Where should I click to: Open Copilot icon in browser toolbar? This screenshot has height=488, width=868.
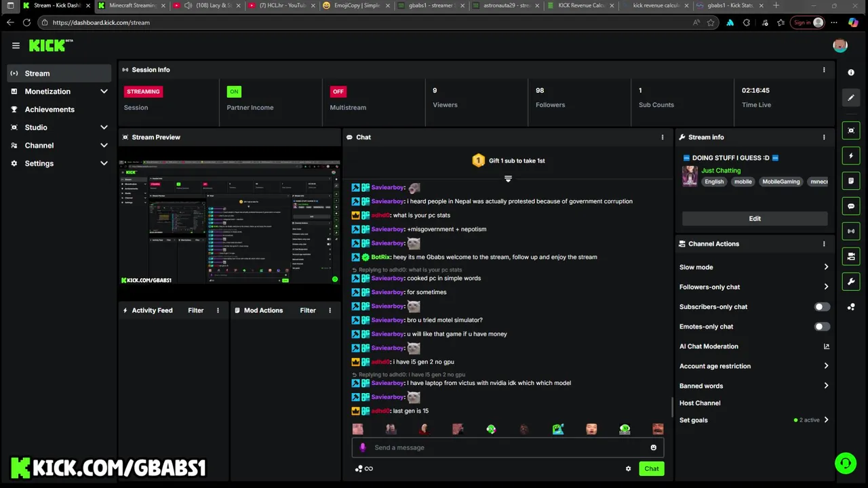[x=853, y=22]
